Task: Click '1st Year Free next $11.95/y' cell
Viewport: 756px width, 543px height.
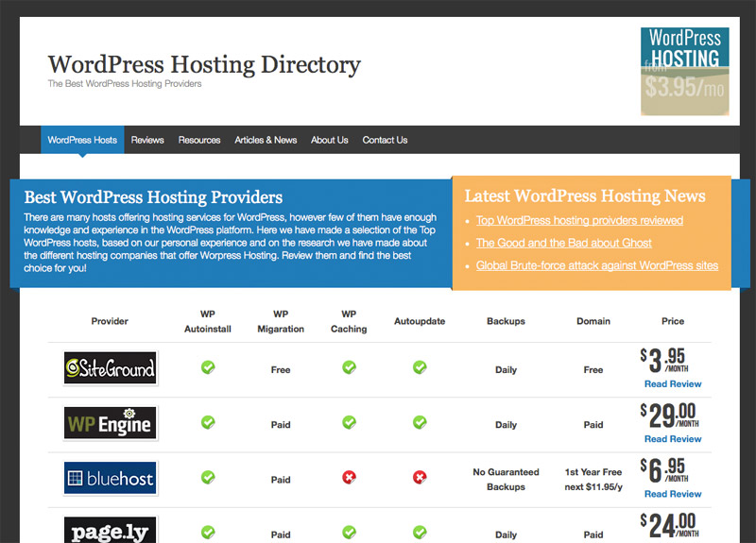Action: click(593, 480)
